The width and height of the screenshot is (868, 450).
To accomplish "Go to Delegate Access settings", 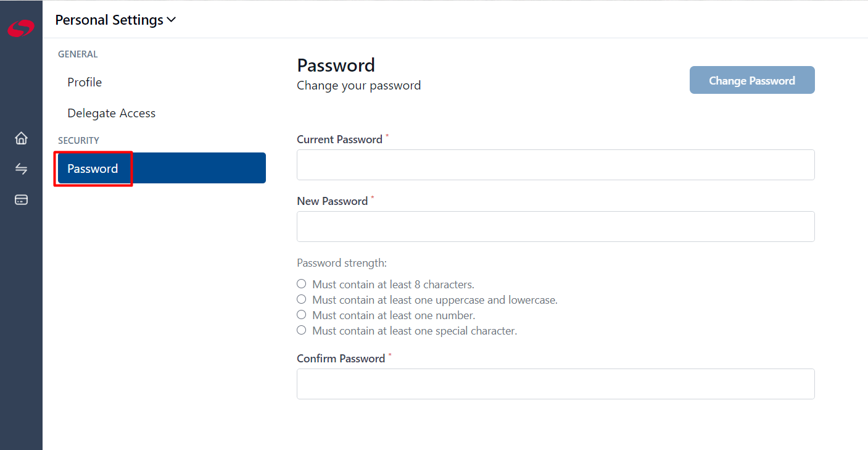I will pos(112,113).
